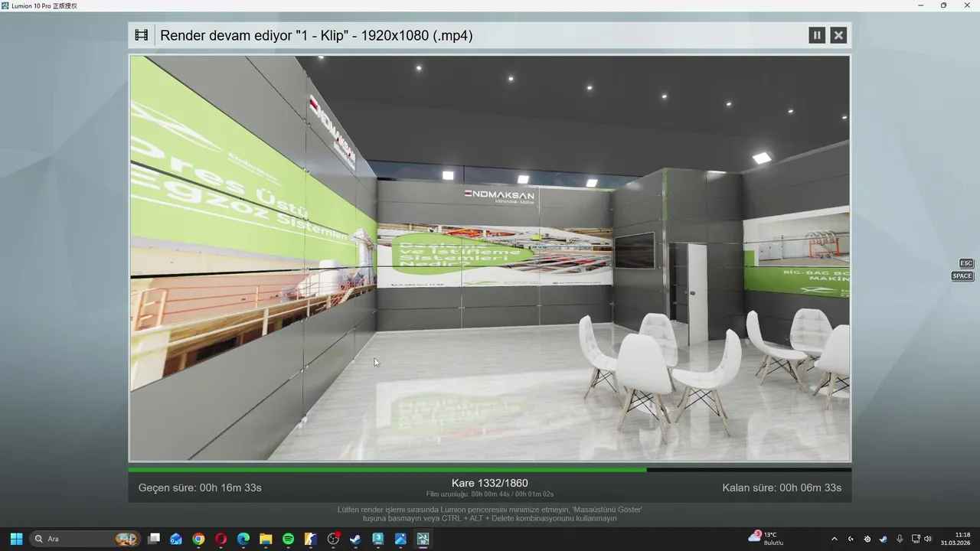This screenshot has width=980, height=551.
Task: Open Steam from the taskbar
Action: click(355, 539)
